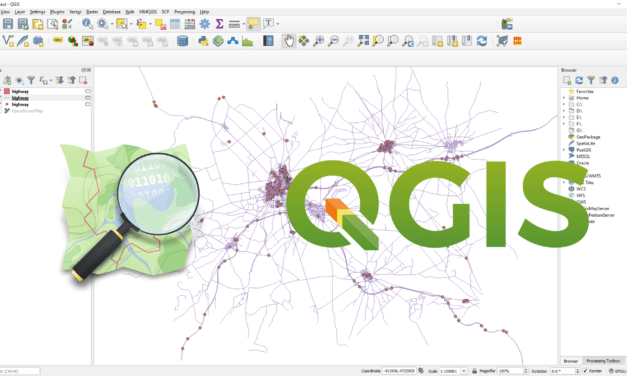Image resolution: width=627 pixels, height=376 pixels.
Task: Click the Rotation value field
Action: [x=564, y=371]
